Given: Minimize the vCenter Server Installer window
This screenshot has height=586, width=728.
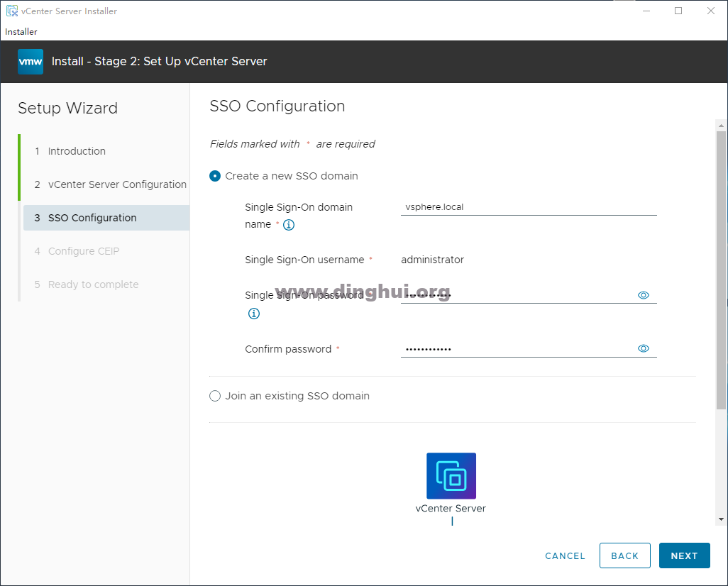Looking at the screenshot, I should click(x=646, y=11).
